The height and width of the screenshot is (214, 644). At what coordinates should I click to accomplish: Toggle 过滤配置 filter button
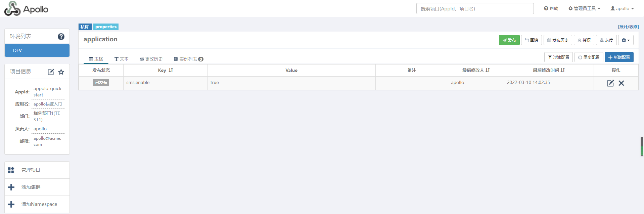click(558, 57)
